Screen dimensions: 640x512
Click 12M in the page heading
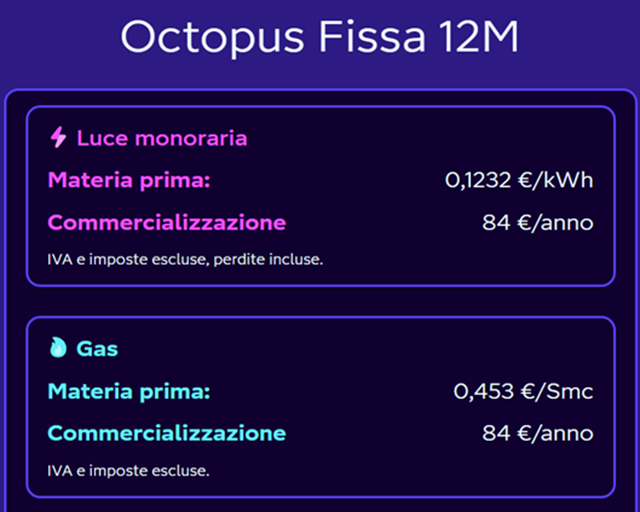coord(481,38)
